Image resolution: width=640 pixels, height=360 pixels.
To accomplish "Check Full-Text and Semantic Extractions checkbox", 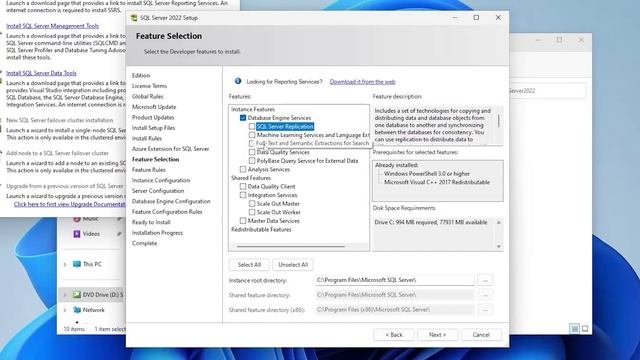I will pos(252,143).
